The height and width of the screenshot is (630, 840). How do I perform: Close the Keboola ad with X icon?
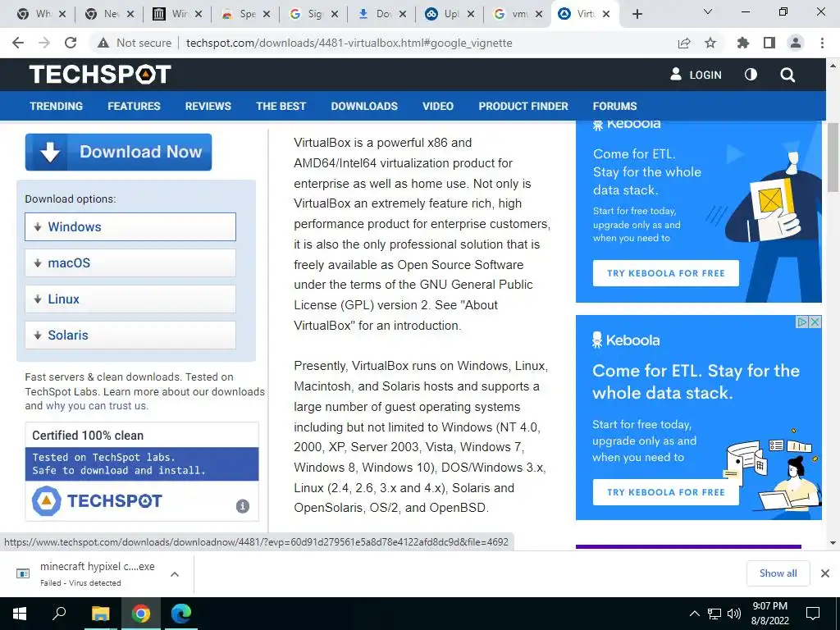pos(815,322)
